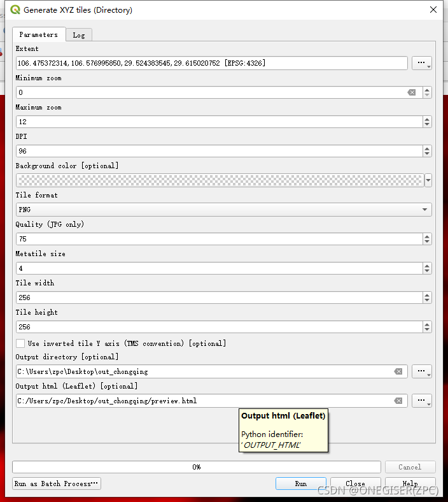Switch to the Log tab
This screenshot has height=502, width=448.
[x=79, y=35]
